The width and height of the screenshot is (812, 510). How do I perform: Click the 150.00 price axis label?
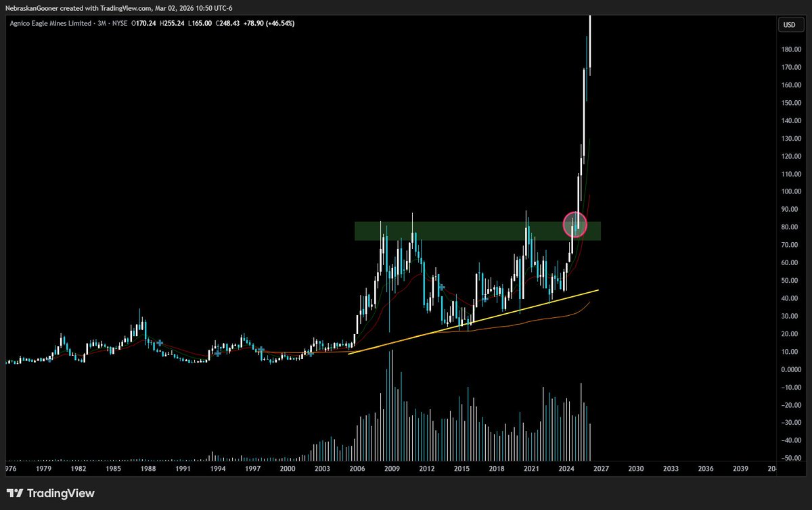790,103
